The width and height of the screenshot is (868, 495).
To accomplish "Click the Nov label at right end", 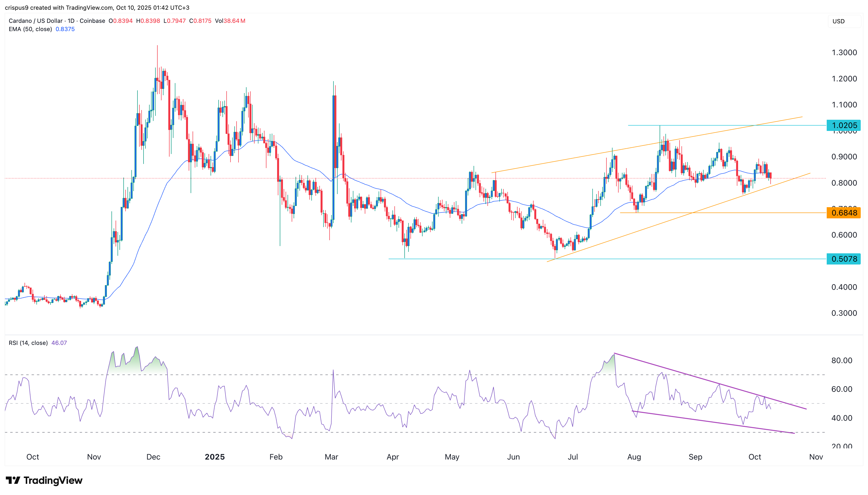I will click(816, 457).
